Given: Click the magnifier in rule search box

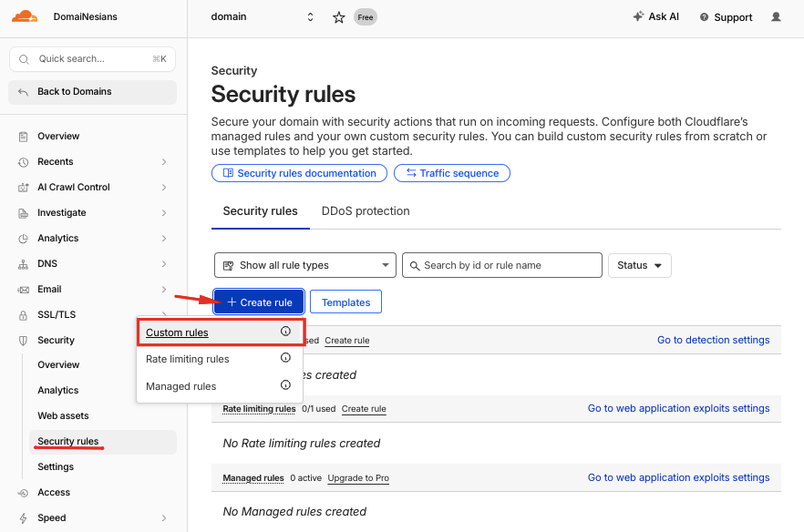Looking at the screenshot, I should point(415,265).
